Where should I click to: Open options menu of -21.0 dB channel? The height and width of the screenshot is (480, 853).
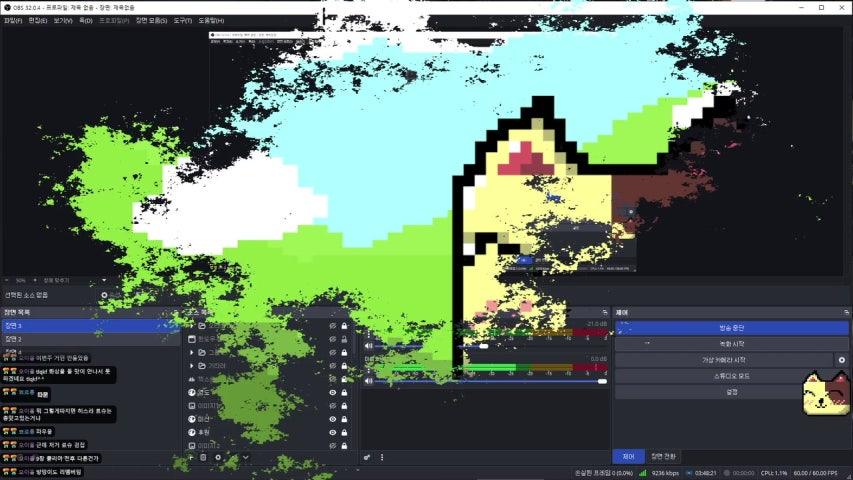[369, 333]
